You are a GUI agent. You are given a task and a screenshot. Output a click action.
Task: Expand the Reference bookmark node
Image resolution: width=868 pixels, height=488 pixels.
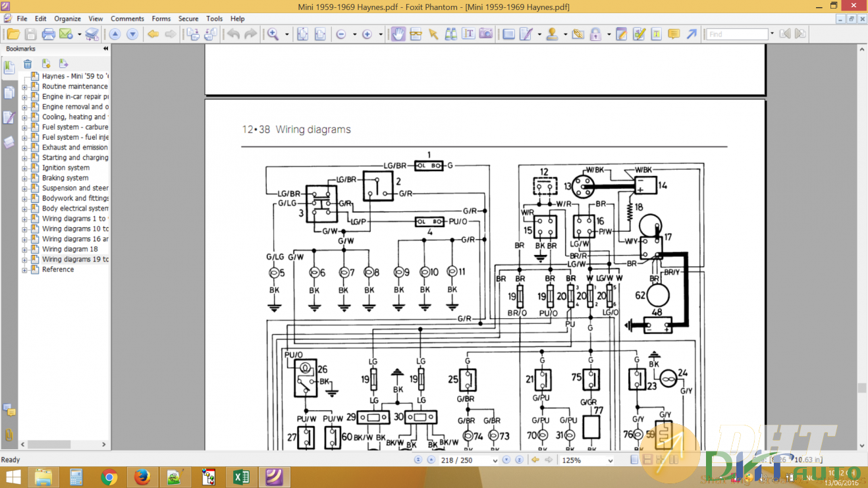(25, 269)
